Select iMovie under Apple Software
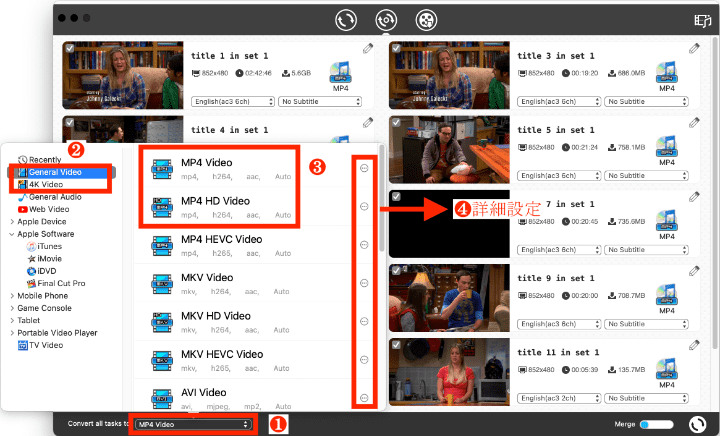 [45, 259]
